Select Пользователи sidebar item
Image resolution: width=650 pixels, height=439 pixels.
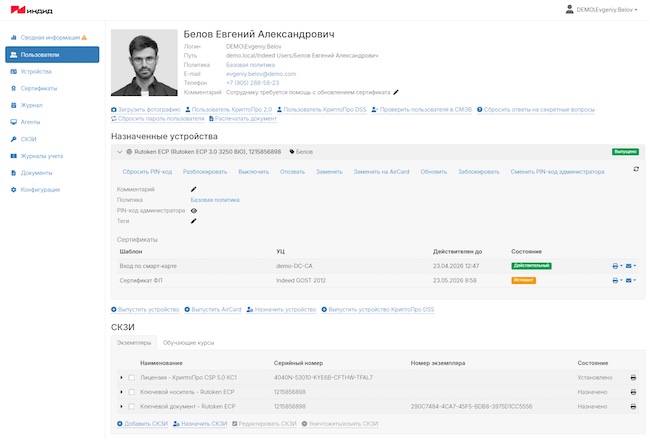[x=52, y=54]
